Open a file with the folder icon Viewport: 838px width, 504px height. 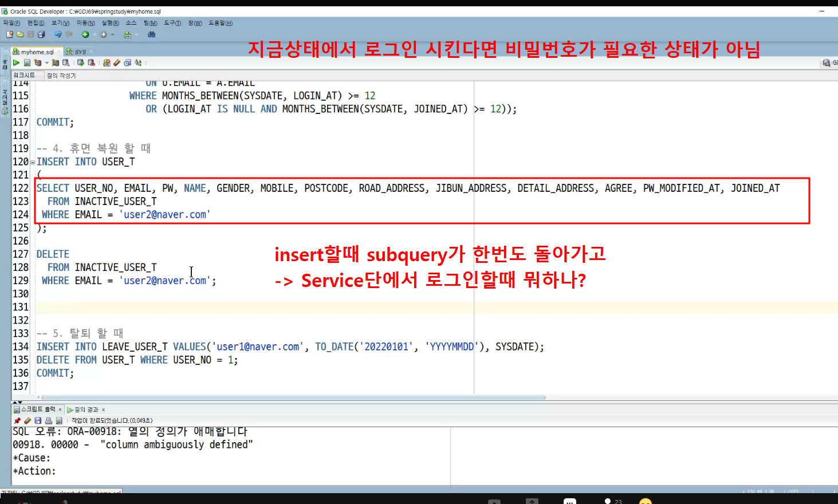pos(20,34)
